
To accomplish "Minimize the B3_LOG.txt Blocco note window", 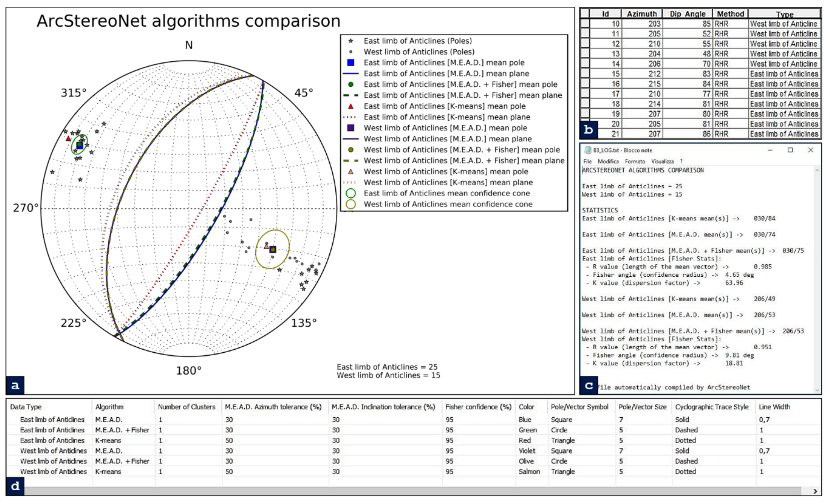I will (x=770, y=150).
